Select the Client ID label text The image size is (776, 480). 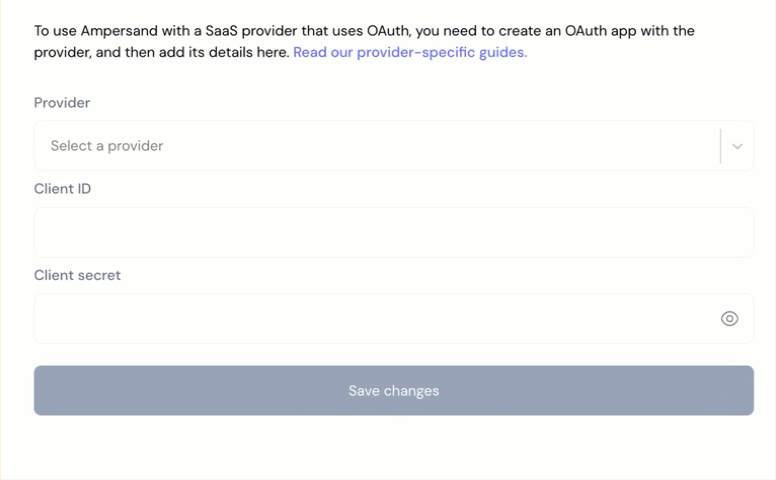pos(62,189)
